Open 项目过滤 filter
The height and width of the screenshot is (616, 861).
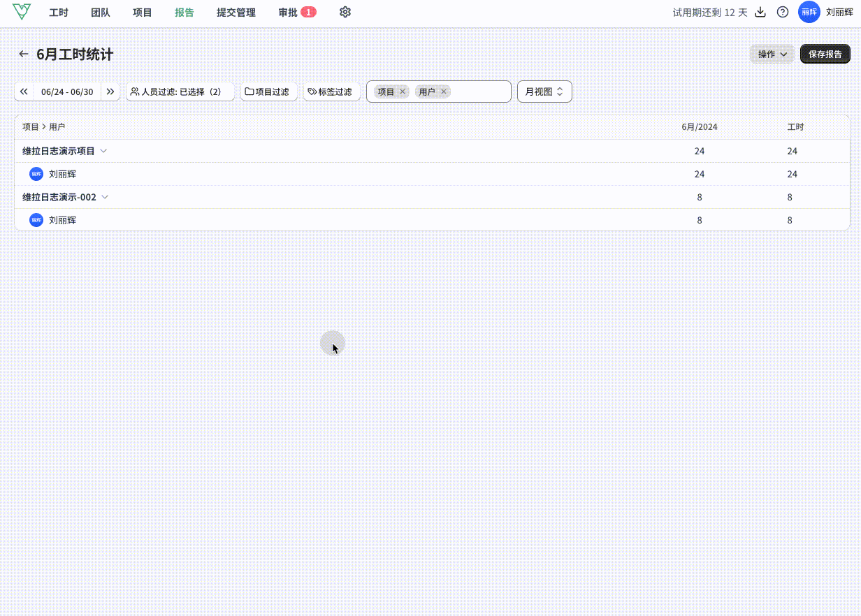click(269, 91)
